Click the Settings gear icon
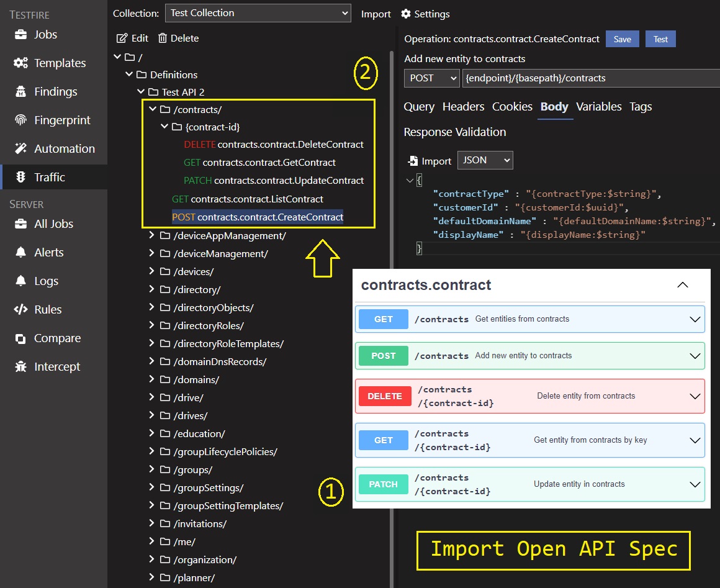 406,14
